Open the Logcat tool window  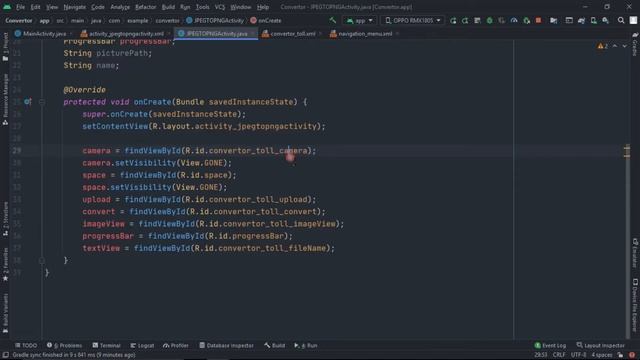pyautogui.click(x=142, y=345)
